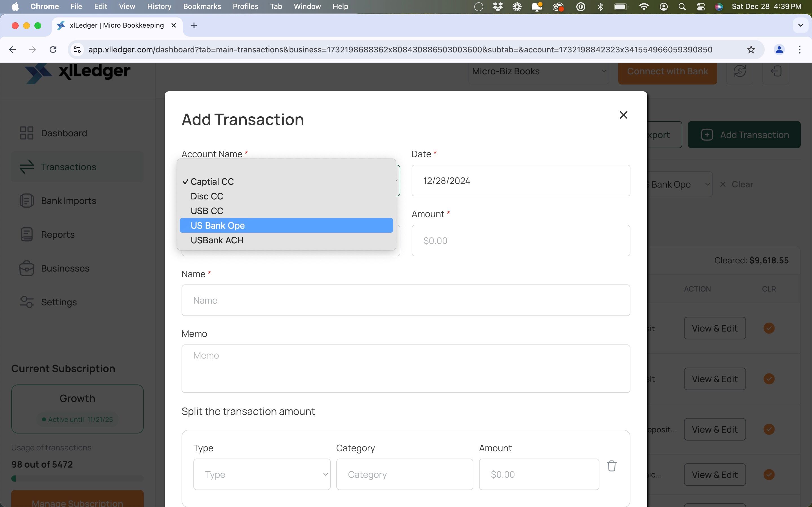This screenshot has width=812, height=507.
Task: Toggle cleared checkmark on third transaction row
Action: (769, 429)
